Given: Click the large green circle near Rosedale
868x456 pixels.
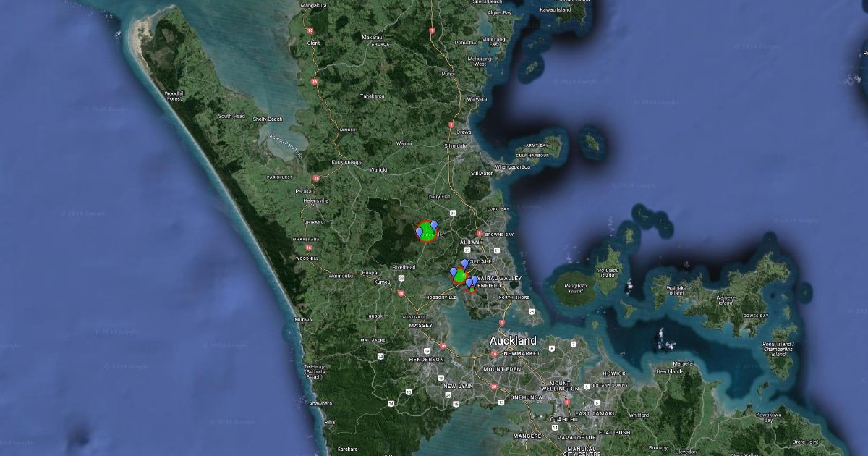Looking at the screenshot, I should (460, 276).
